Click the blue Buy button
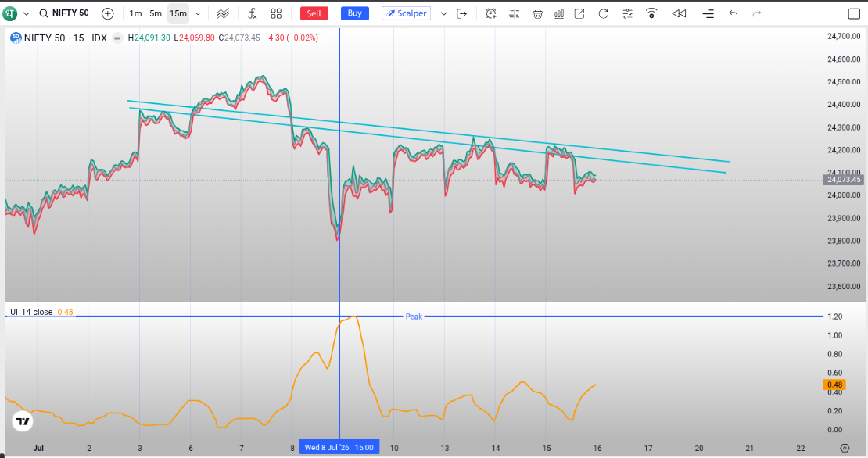868x458 pixels. [x=355, y=13]
